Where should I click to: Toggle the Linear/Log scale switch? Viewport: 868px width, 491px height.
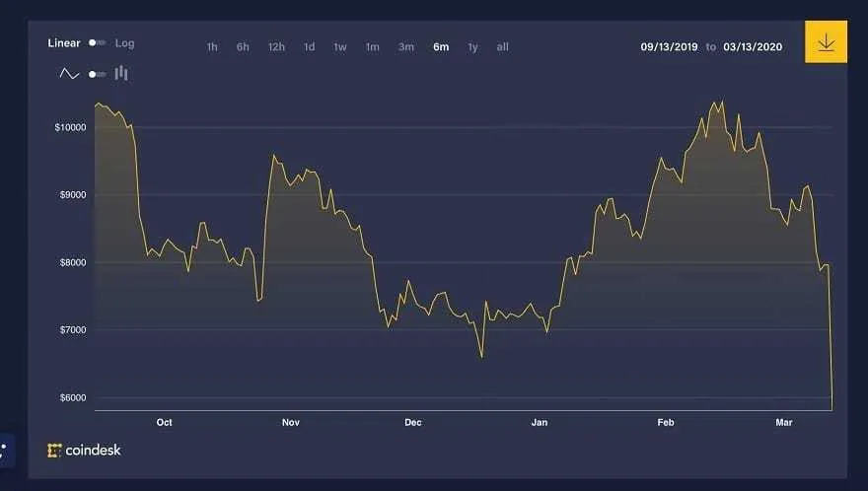97,42
